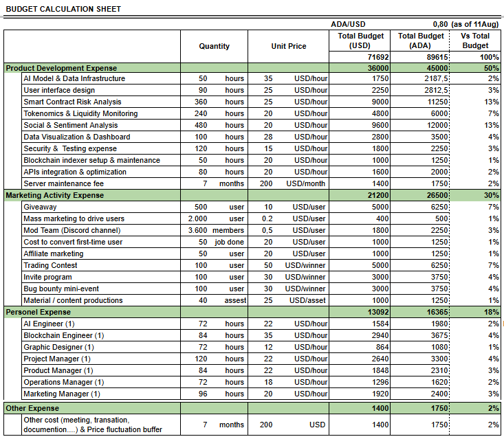The image size is (504, 439).
Task: Click the "Total Budget (ADA)" column header
Action: [421, 41]
